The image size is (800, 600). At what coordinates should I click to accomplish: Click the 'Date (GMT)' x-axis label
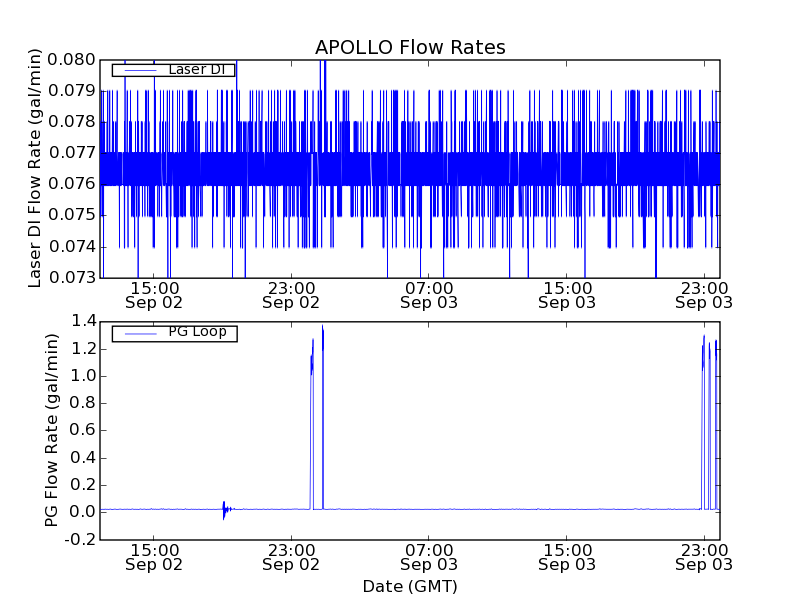coord(410,587)
